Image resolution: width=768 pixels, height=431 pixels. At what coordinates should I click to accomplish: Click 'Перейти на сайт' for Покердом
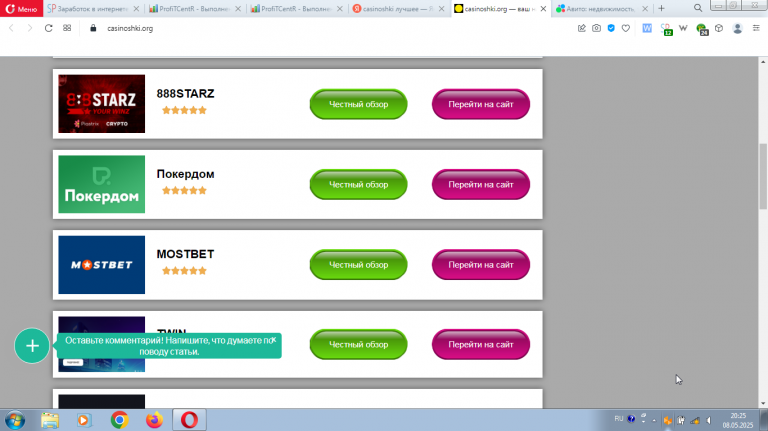[481, 184]
